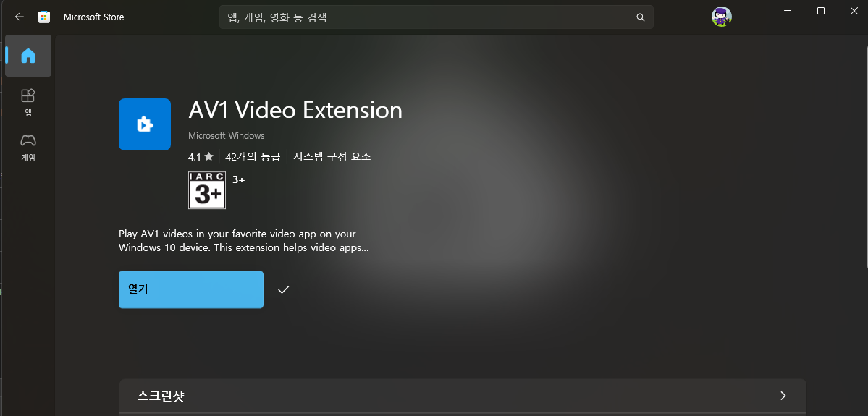Click the installed checkmark icon
868x416 pixels.
pos(284,289)
